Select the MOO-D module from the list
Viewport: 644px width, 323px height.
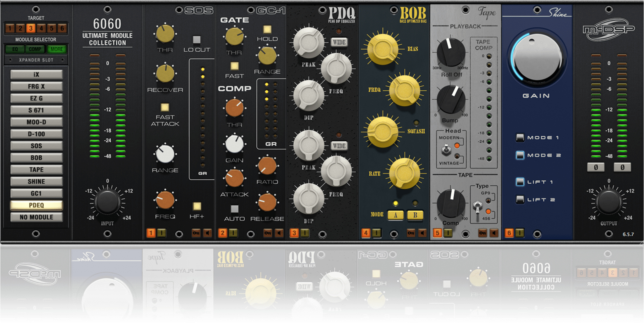tap(36, 122)
